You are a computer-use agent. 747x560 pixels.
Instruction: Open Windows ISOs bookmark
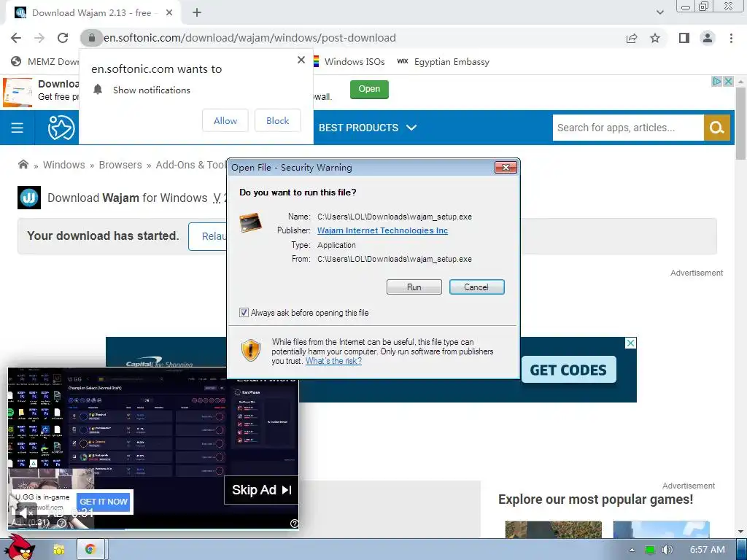[x=349, y=62]
